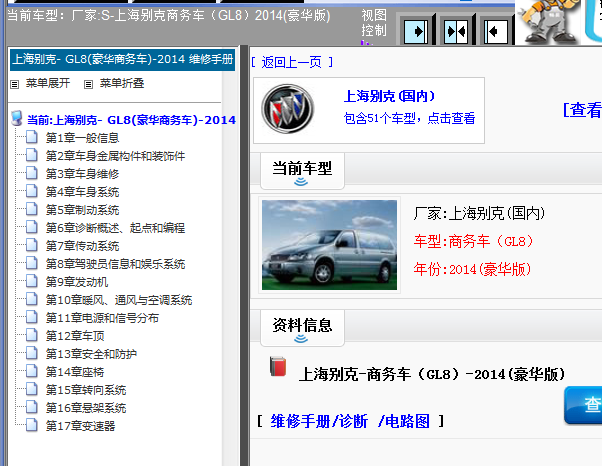This screenshot has width=602, height=466.
Task: Click the page icon for 第9章发动机
Action: click(x=31, y=281)
